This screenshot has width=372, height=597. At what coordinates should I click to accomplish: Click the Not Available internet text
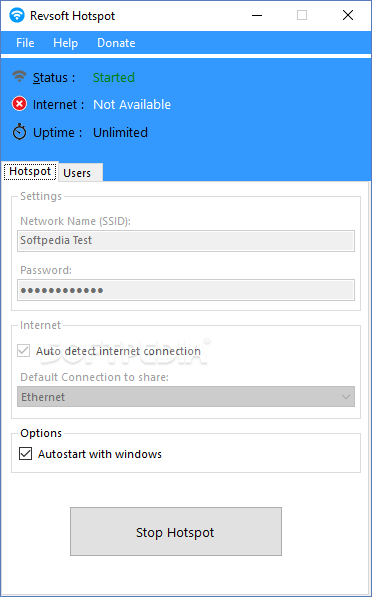coord(132,104)
